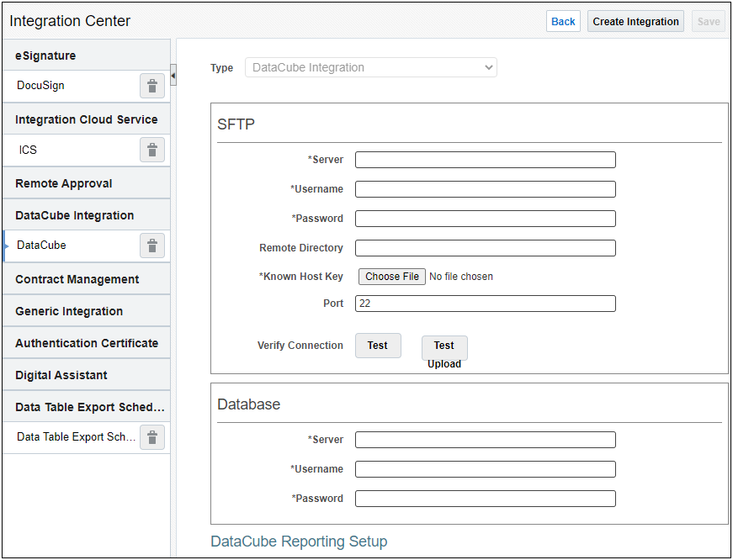Remove DataCube using its trash icon
Screen dimensions: 733x560
[151, 246]
